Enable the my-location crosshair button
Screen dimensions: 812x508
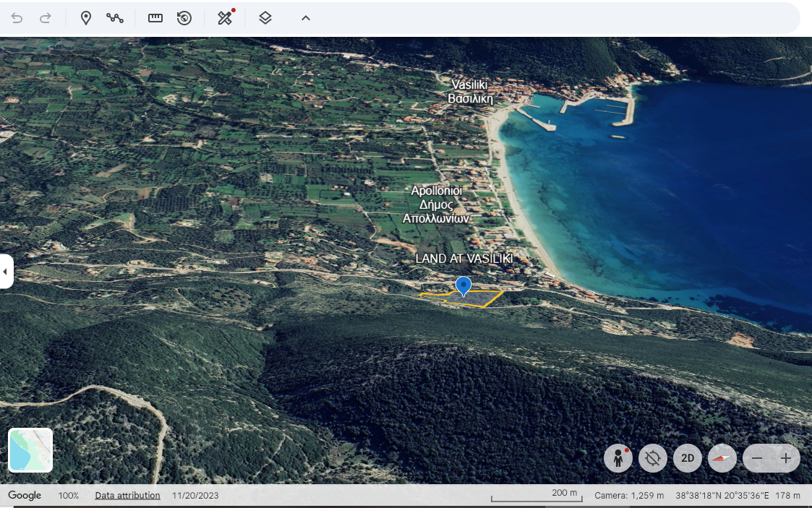click(652, 458)
